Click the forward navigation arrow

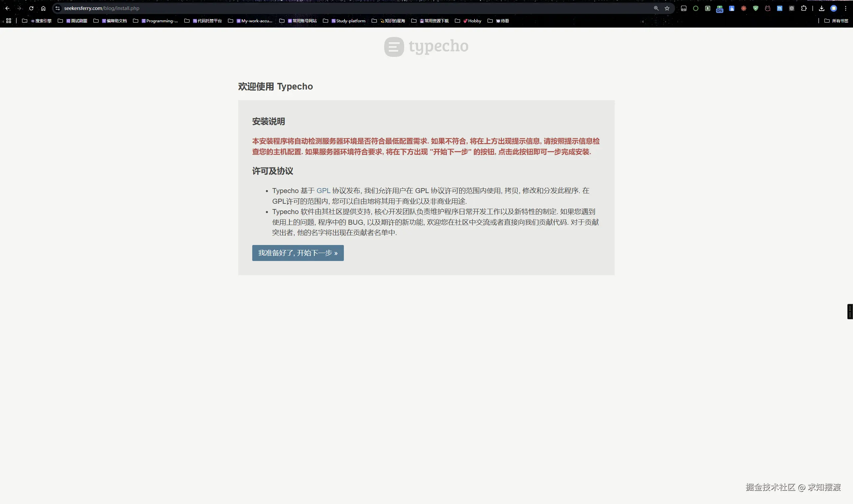click(19, 8)
